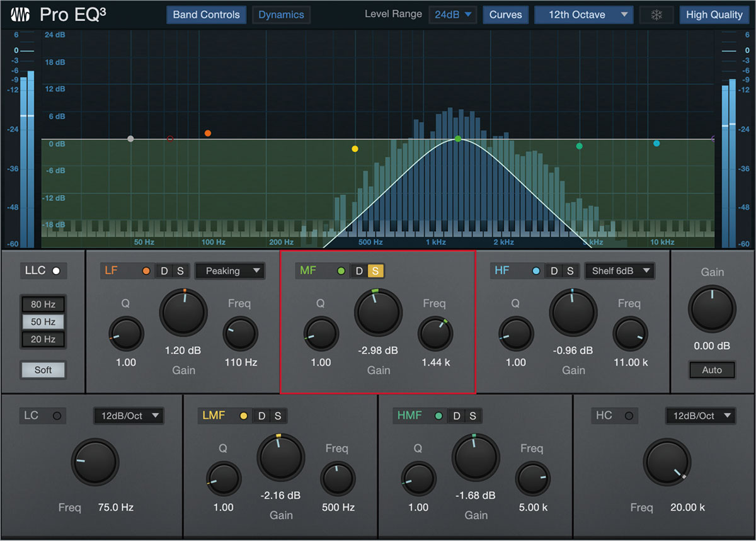Click the HC Freq knob

pyautogui.click(x=667, y=462)
